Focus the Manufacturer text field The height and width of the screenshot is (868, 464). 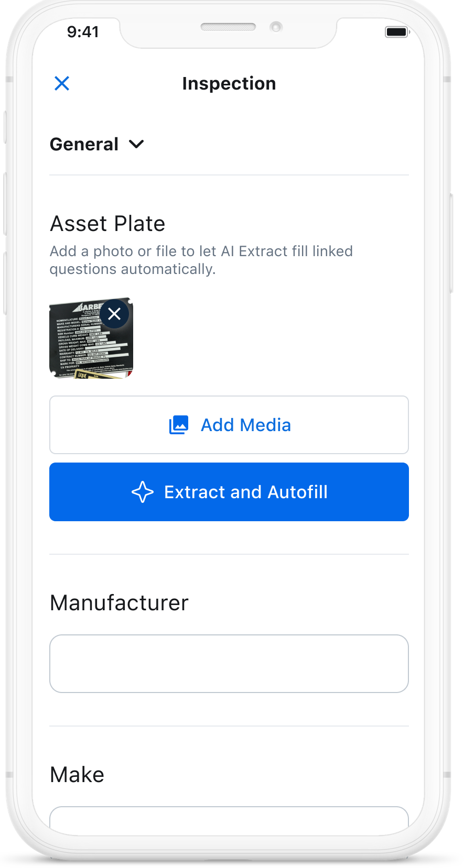pos(229,664)
